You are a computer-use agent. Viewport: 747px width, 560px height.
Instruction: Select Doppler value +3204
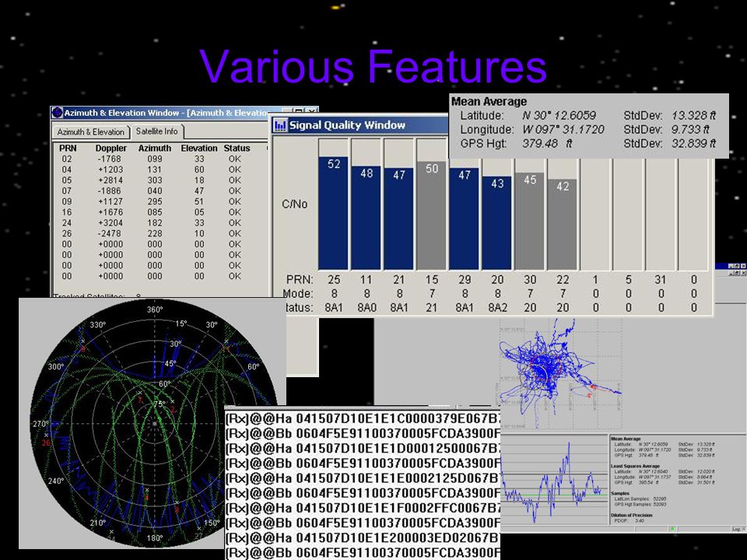point(110,223)
